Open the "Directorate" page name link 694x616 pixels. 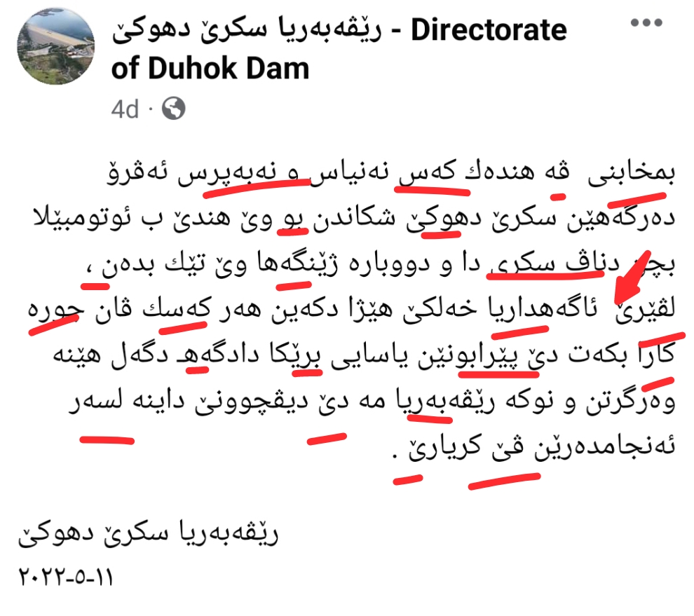coord(489,30)
